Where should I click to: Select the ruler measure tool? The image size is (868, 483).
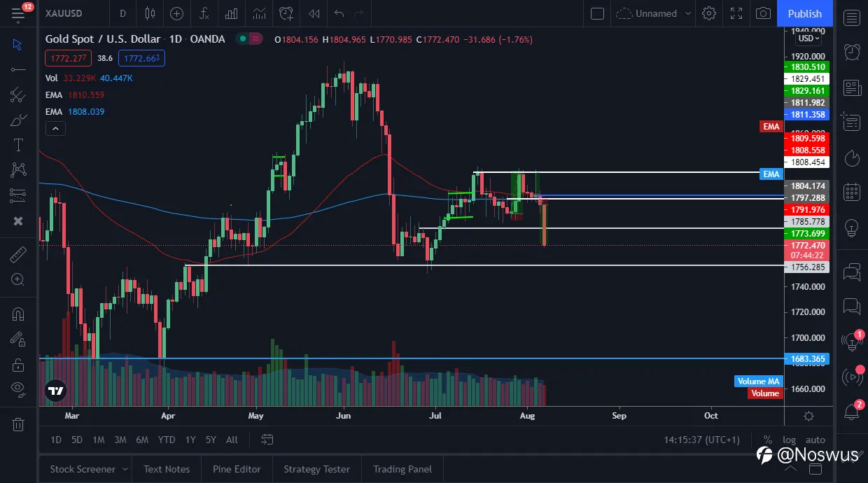[x=18, y=255]
